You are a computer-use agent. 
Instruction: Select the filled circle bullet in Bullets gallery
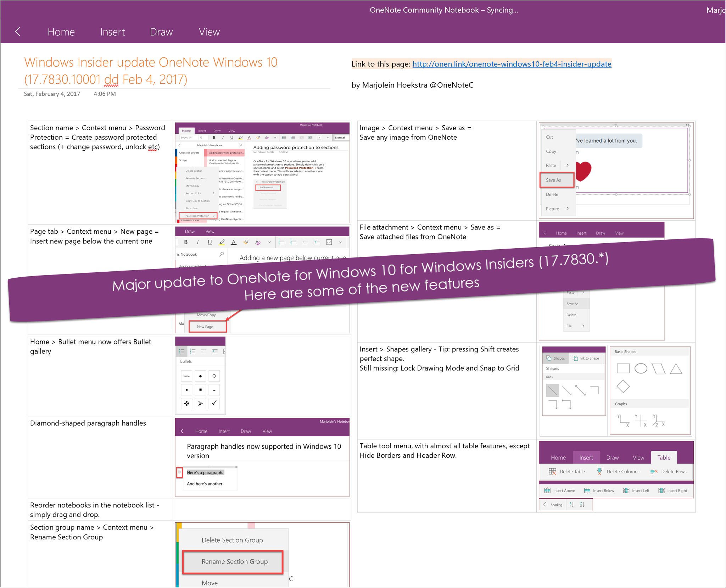tap(200, 376)
